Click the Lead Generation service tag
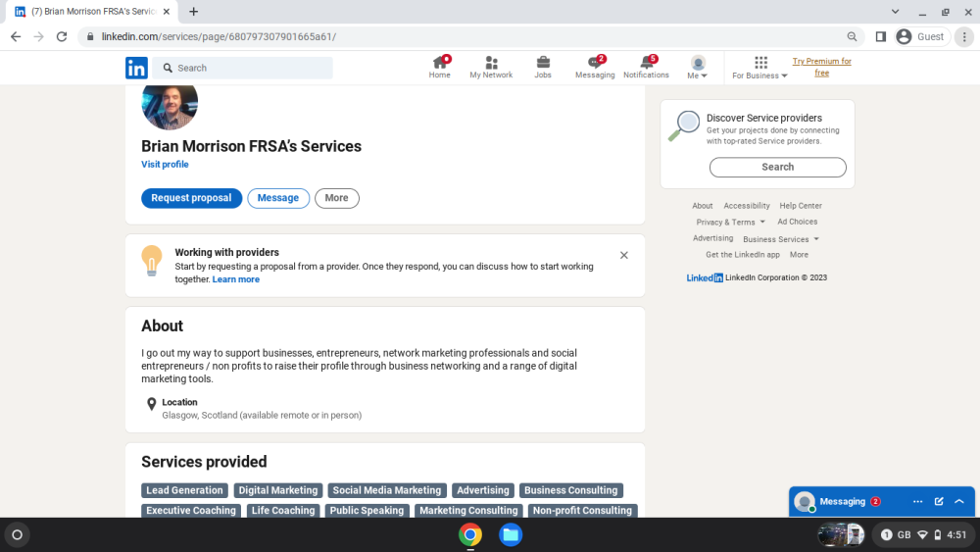The width and height of the screenshot is (980, 552). coord(184,491)
